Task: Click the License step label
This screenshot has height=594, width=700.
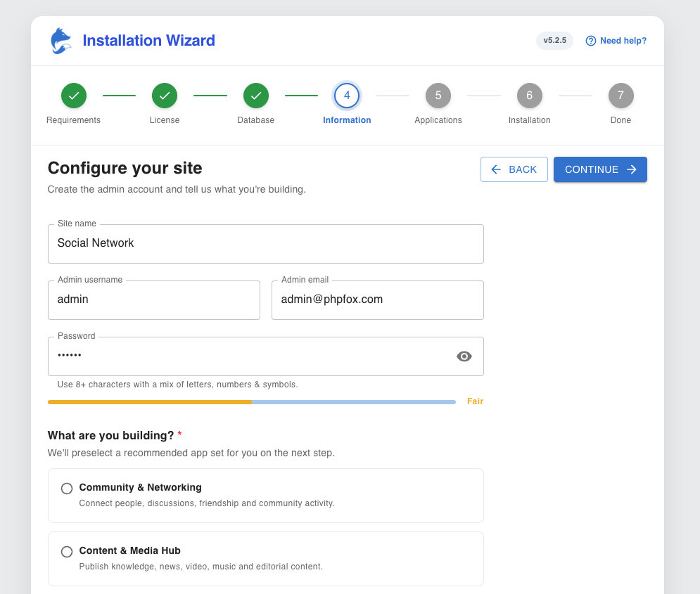Action: coord(165,120)
